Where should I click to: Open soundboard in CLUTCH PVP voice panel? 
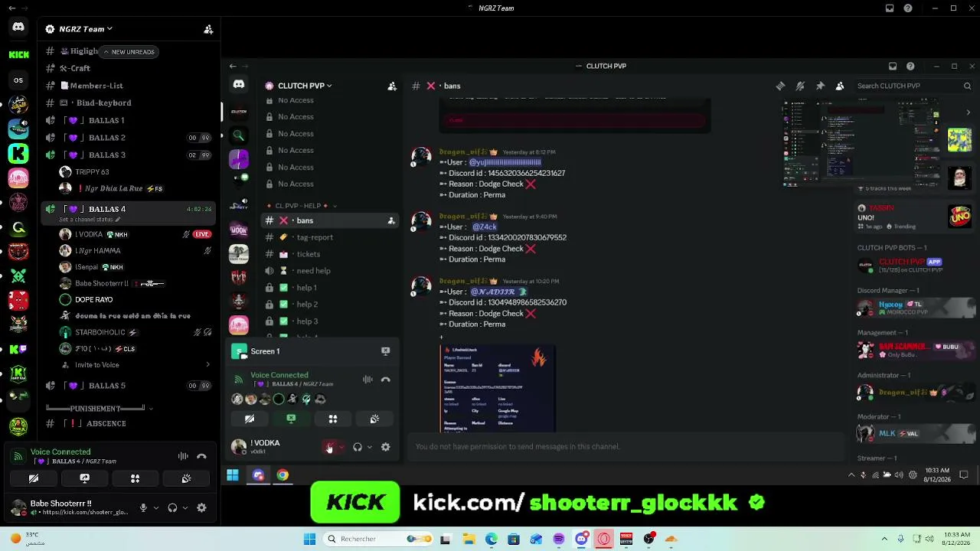pyautogui.click(x=374, y=419)
